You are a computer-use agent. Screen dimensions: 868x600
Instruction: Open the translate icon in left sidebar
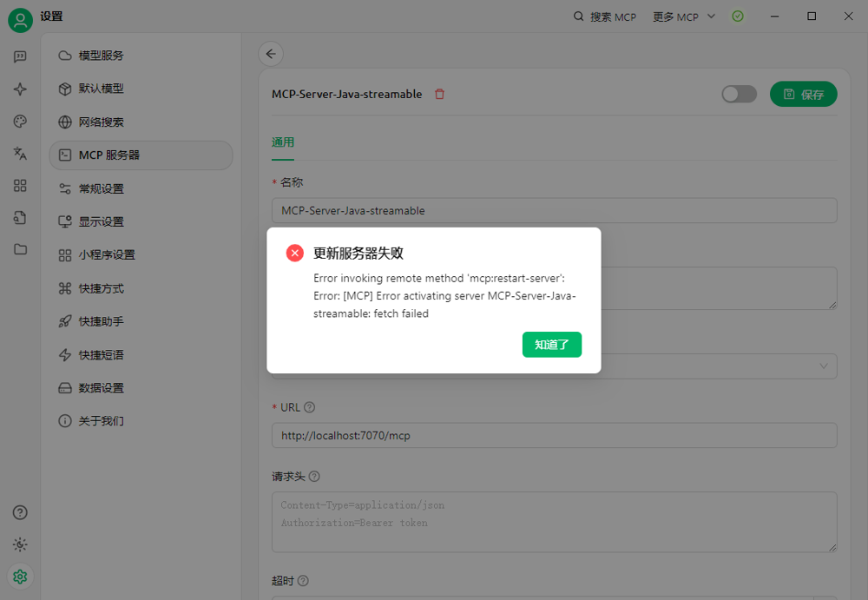pyautogui.click(x=20, y=153)
